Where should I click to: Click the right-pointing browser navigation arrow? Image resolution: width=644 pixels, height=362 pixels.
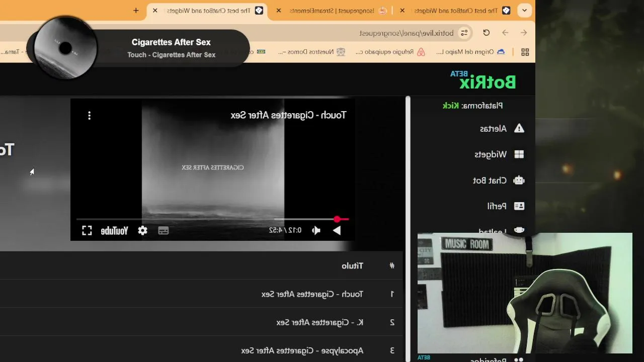coord(524,33)
